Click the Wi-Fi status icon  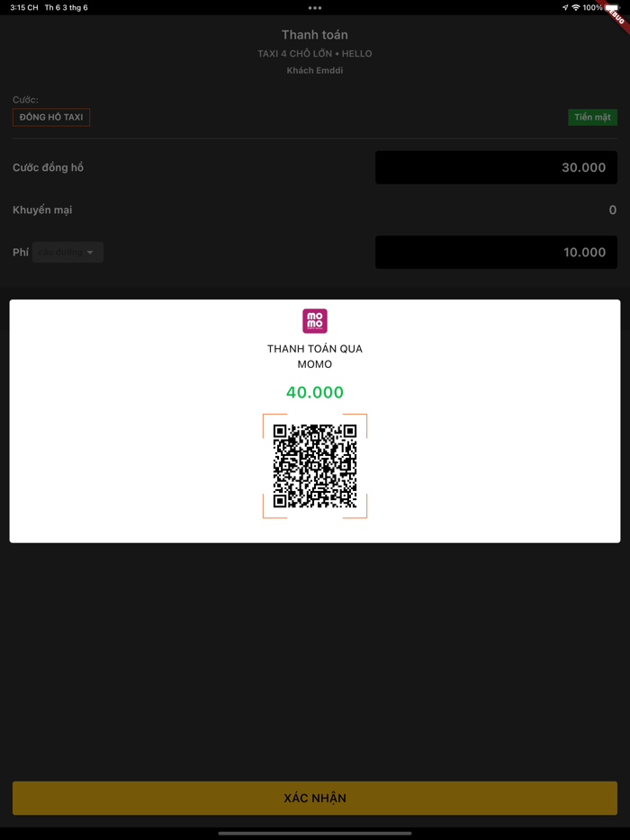(x=576, y=7)
